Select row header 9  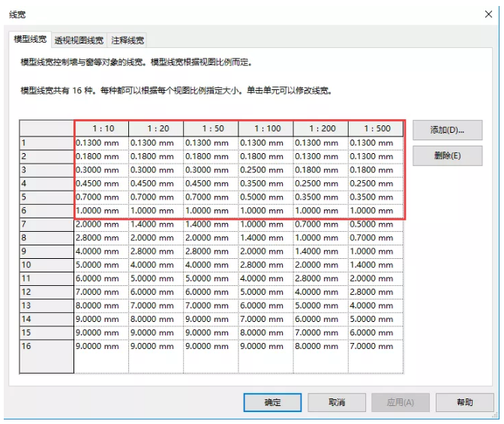tap(46, 251)
